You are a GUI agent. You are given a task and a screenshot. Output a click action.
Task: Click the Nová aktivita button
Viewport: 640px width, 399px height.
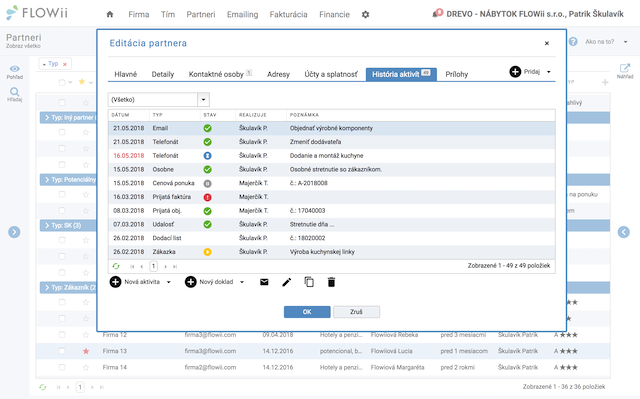coord(136,282)
